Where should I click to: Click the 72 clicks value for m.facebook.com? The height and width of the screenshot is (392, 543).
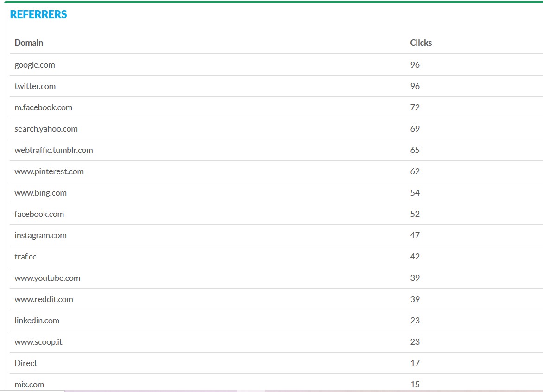point(415,107)
